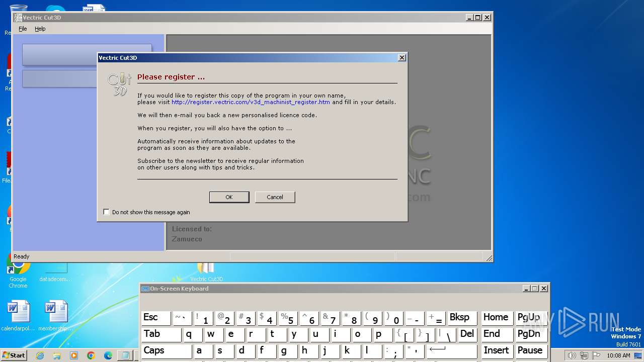Screen dimensions: 644x362
Task: Open the Vectric Cut3D desktop shortcut
Action: click(206, 272)
